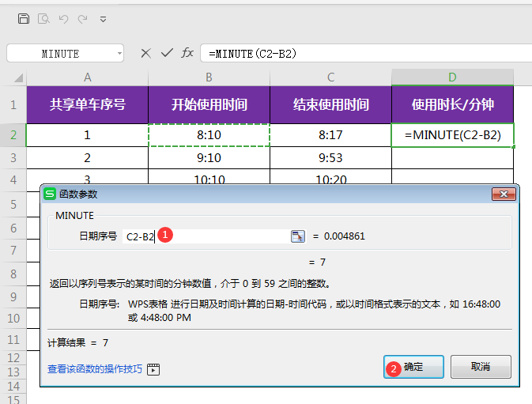Click inside the formula bar text
Image resolution: width=532 pixels, height=404 pixels.
(356, 53)
